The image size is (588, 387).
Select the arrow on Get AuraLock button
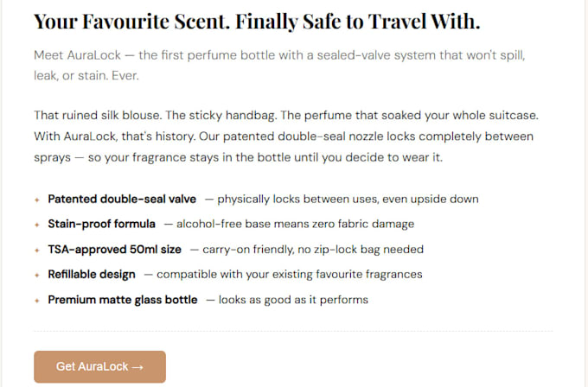pos(137,367)
